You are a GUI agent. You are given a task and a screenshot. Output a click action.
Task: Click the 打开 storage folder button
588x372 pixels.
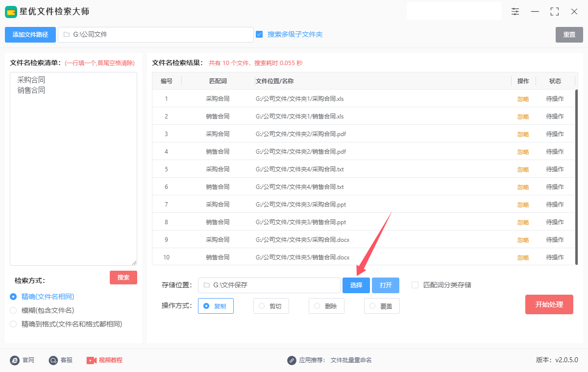(386, 285)
